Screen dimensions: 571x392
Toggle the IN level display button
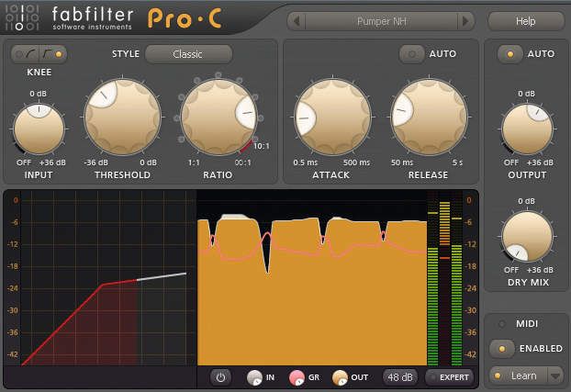pyautogui.click(x=255, y=378)
